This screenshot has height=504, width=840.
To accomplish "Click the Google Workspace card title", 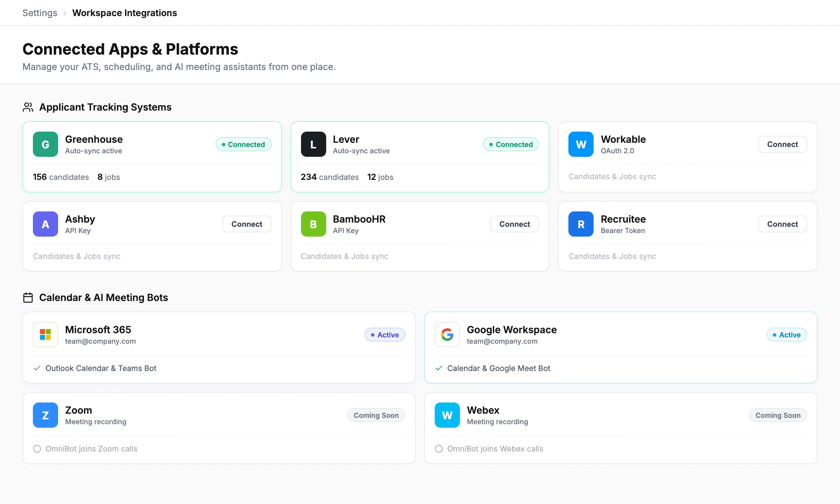I will [x=512, y=330].
